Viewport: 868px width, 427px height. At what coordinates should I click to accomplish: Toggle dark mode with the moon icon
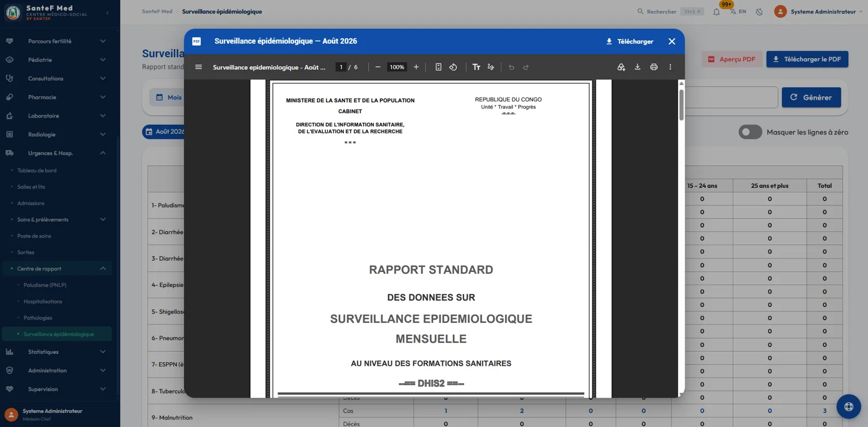759,11
